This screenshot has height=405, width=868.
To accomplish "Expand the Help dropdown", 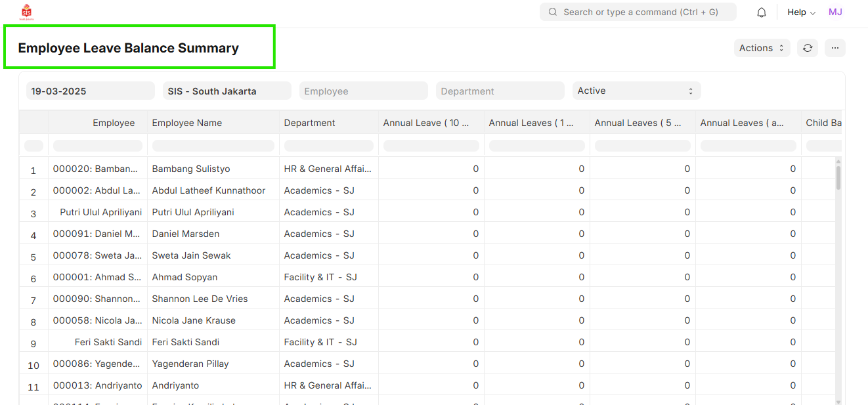I will (801, 12).
